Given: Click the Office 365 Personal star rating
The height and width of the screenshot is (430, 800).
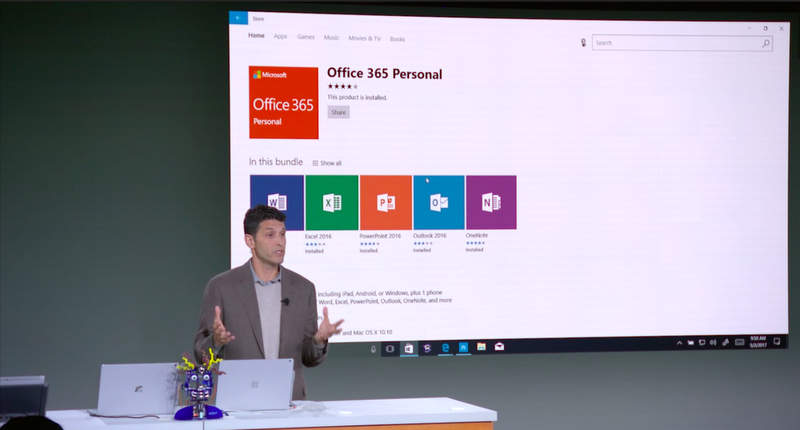Looking at the screenshot, I should [x=342, y=86].
